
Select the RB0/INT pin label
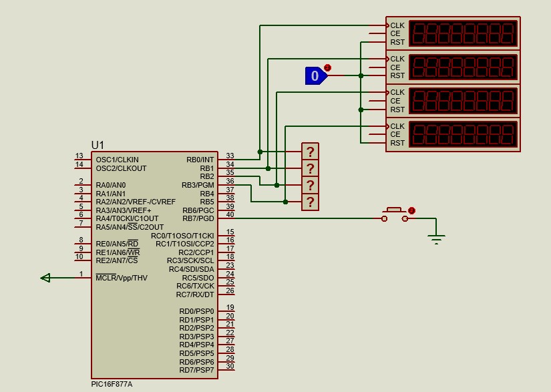200,160
